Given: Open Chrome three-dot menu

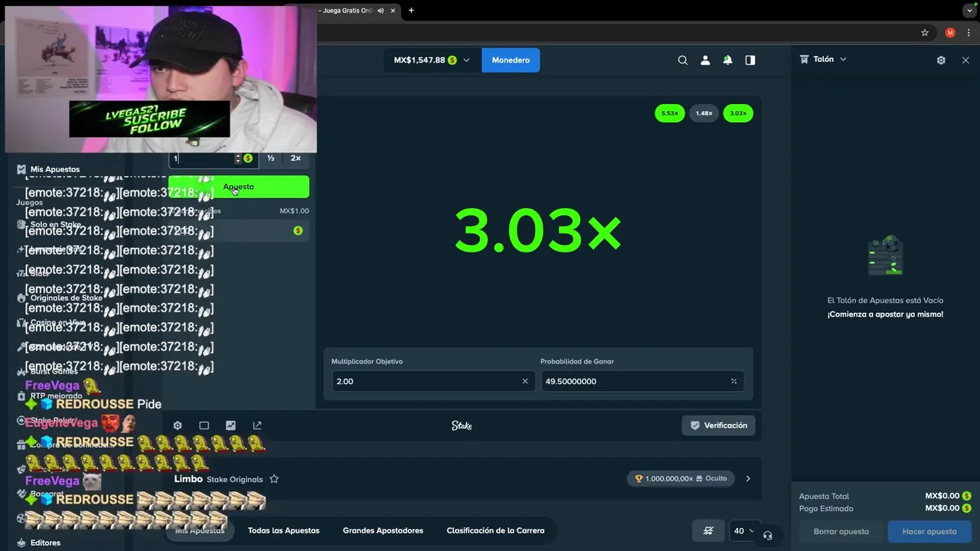Looking at the screenshot, I should [x=969, y=33].
